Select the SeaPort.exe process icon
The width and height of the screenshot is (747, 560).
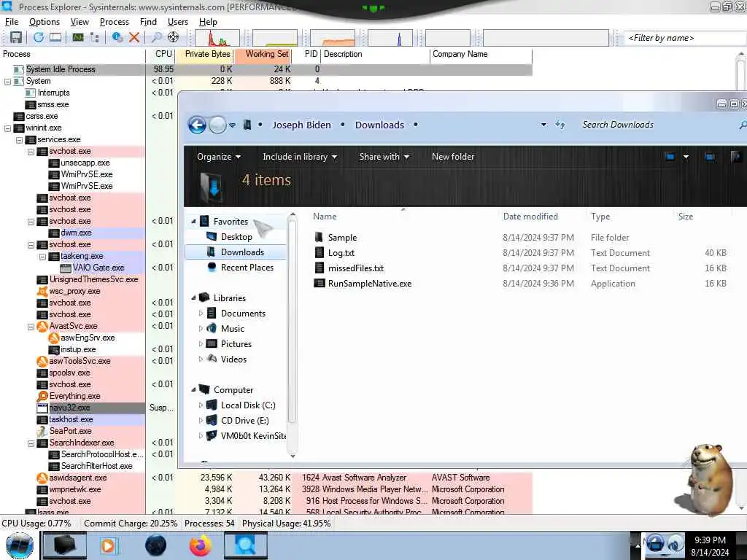(x=42, y=431)
